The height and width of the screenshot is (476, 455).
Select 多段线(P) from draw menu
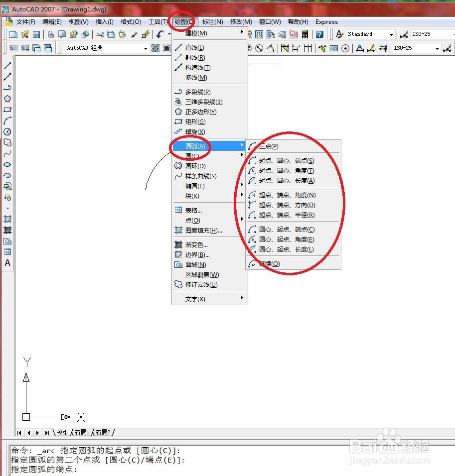coord(210,92)
